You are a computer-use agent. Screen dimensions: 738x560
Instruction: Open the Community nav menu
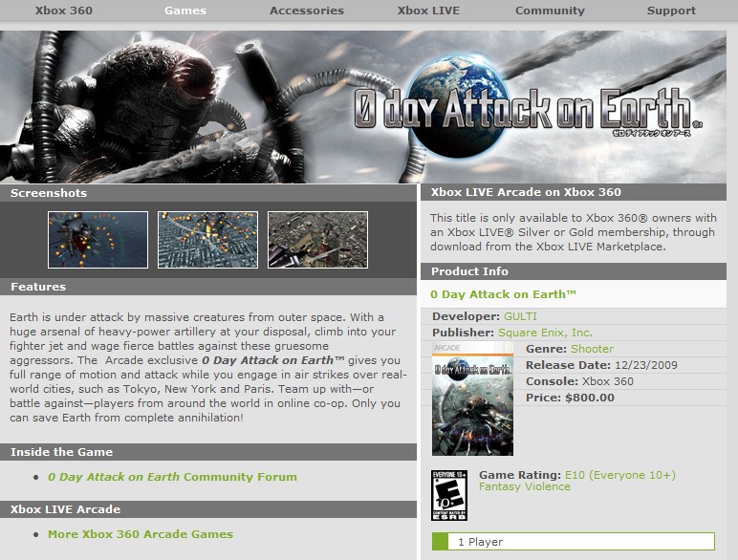coord(550,11)
